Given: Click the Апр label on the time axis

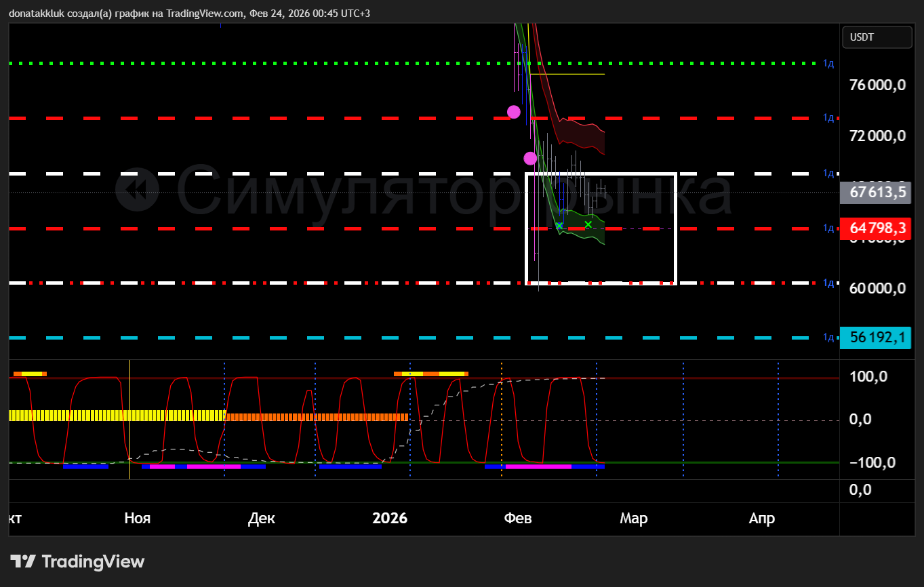Looking at the screenshot, I should 761,519.
